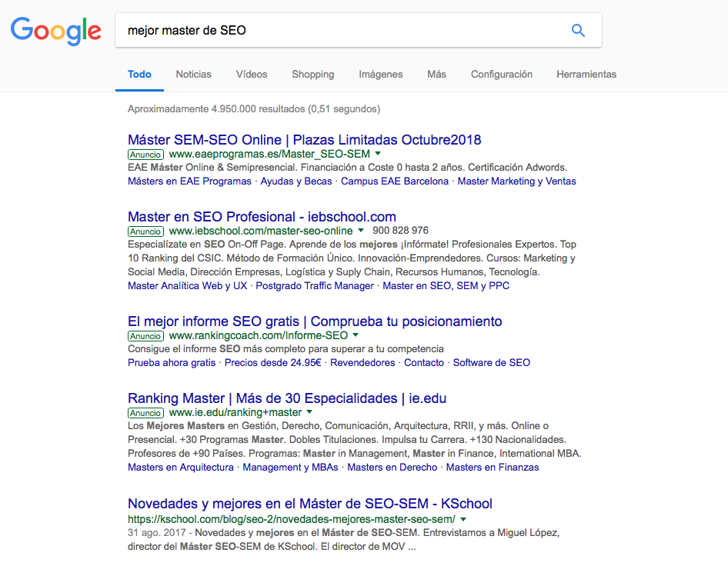Click the green www.rankingcoach.com/Informe-SEO URL

click(258, 335)
